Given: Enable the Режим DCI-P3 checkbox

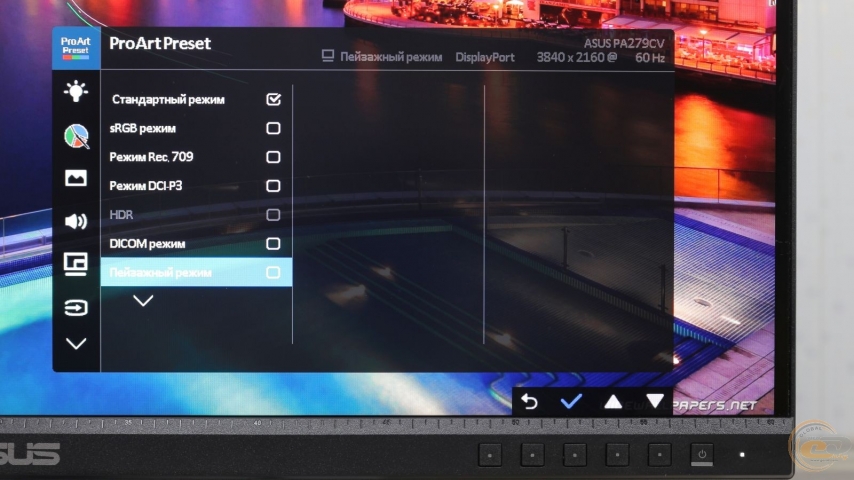Looking at the screenshot, I should coord(273,186).
